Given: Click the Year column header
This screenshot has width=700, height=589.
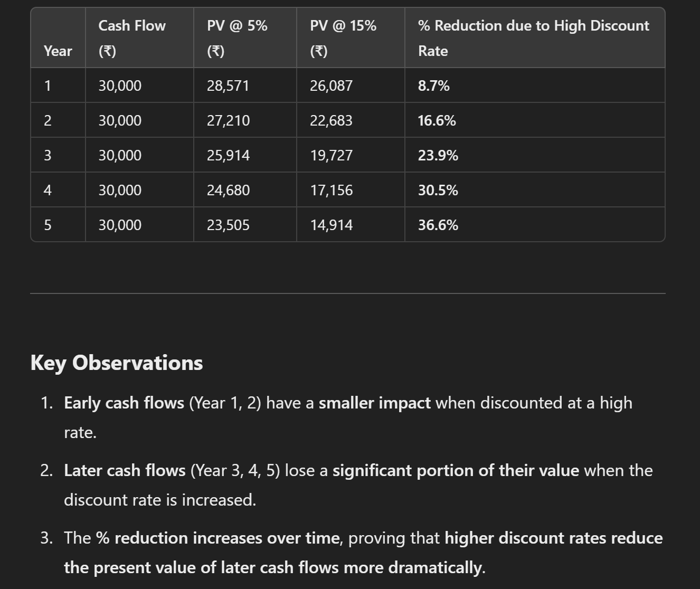Looking at the screenshot, I should click(x=58, y=51).
